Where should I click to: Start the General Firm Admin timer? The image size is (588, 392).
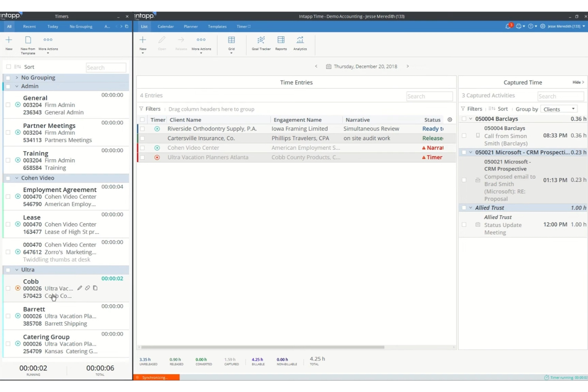[x=18, y=105]
